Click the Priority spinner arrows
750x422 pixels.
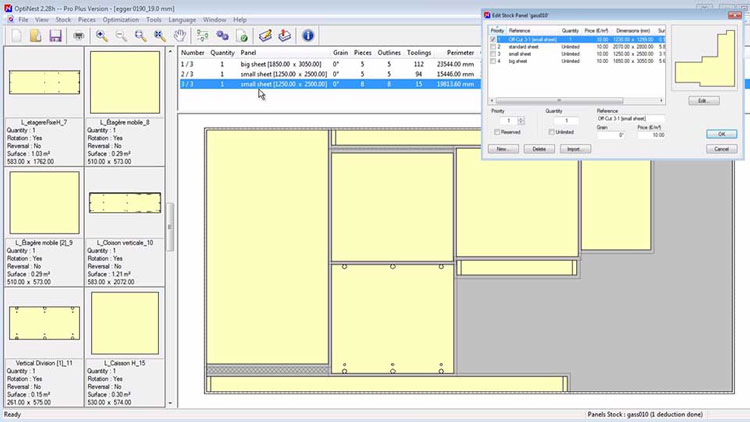(521, 121)
